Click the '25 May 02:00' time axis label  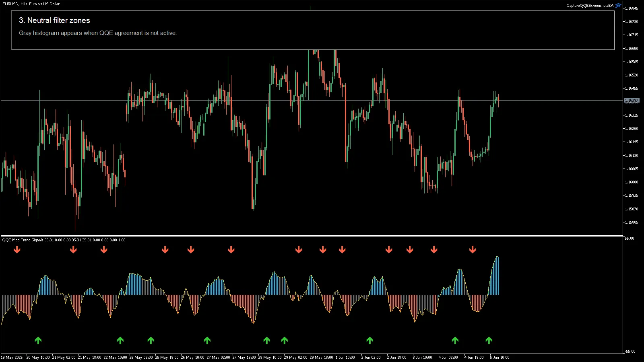click(x=141, y=358)
